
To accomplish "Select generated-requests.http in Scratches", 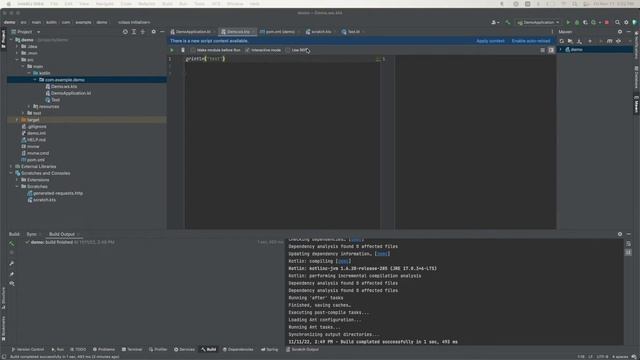I will (58, 193).
